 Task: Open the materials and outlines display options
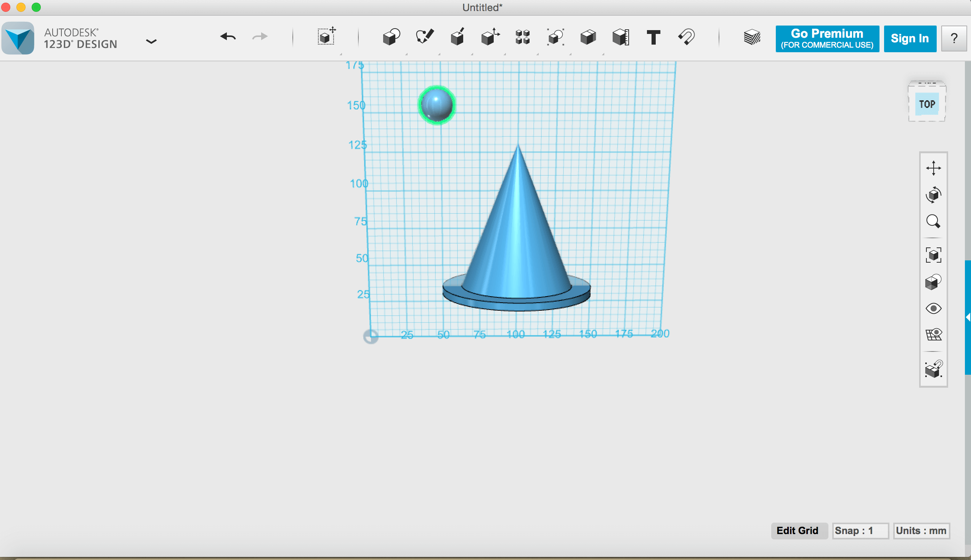tap(933, 282)
